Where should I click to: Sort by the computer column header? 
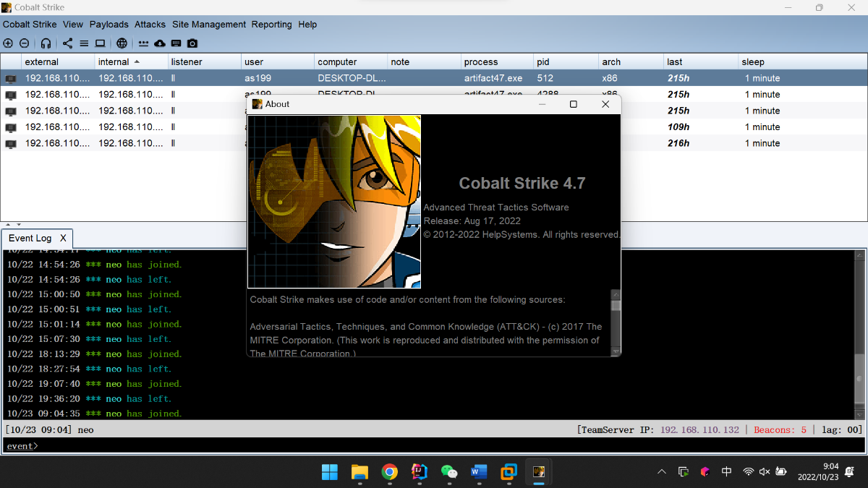pyautogui.click(x=351, y=62)
